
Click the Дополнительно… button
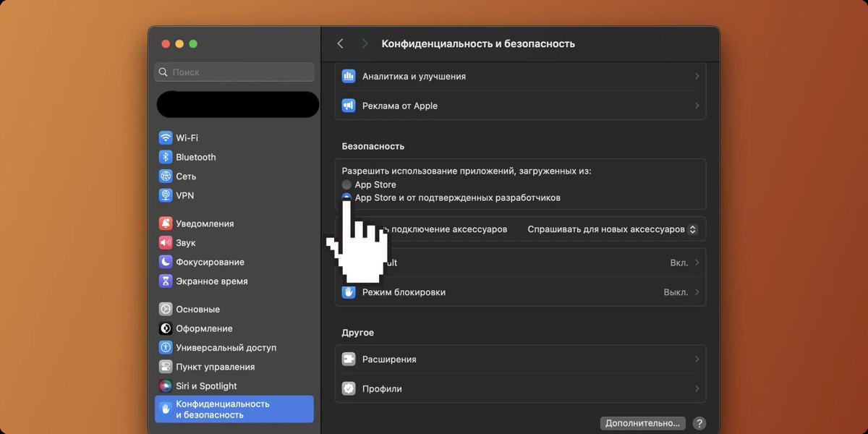tap(643, 423)
